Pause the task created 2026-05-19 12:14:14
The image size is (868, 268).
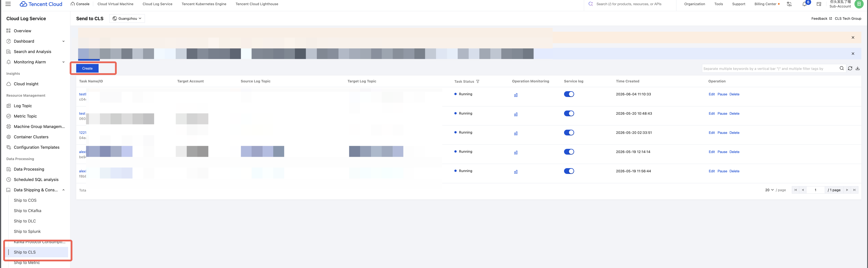coord(722,152)
